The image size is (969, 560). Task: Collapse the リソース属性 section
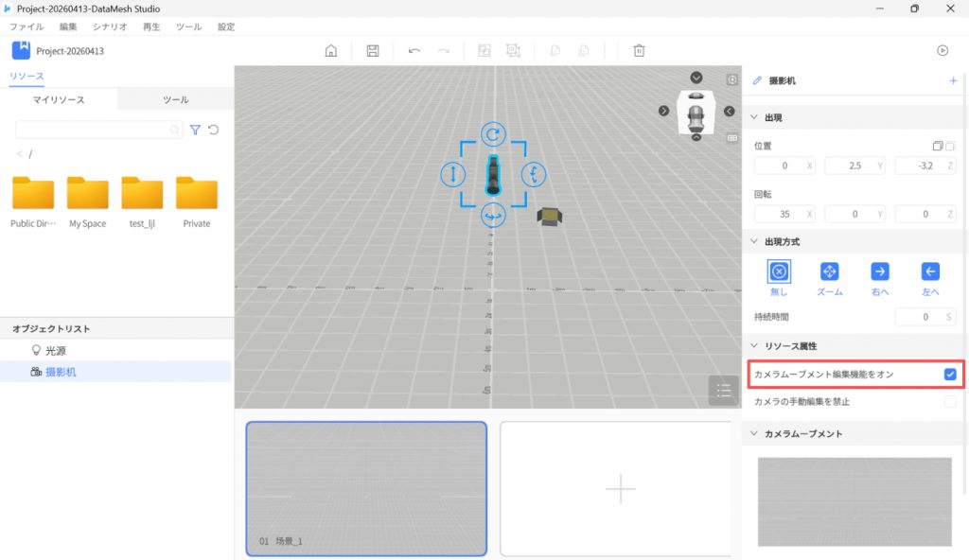click(754, 346)
